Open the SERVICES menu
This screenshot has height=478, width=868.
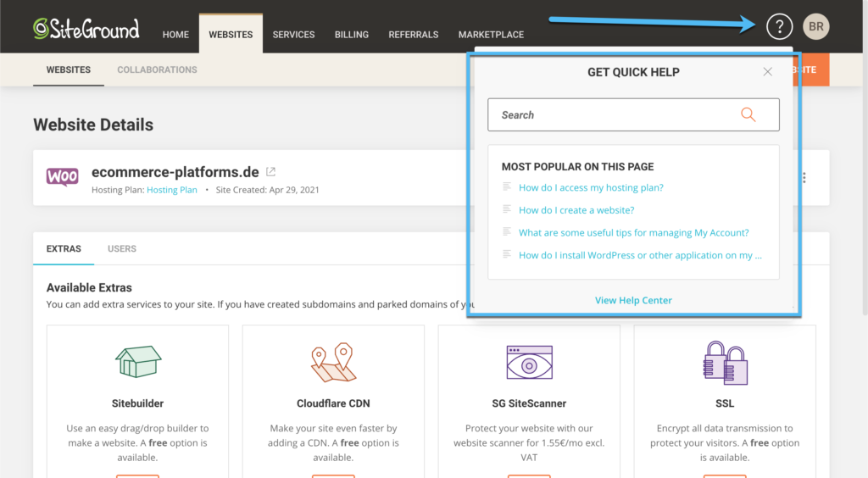point(293,34)
